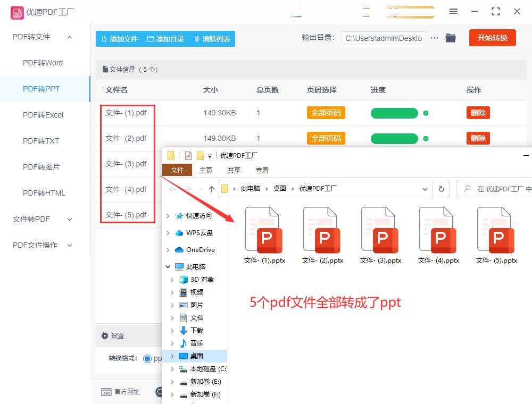Open Explorer quick access toolbar dropdown
The image size is (532, 404).
(210, 156)
